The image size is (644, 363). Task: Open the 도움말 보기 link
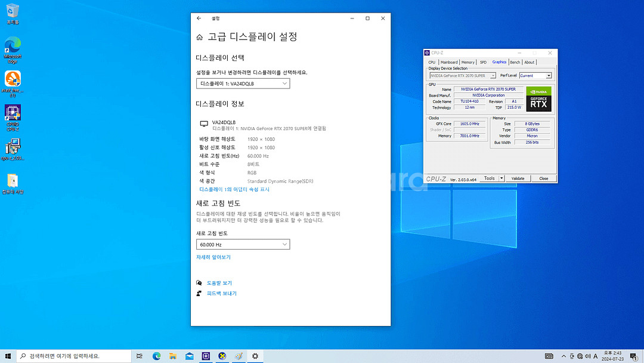219,283
